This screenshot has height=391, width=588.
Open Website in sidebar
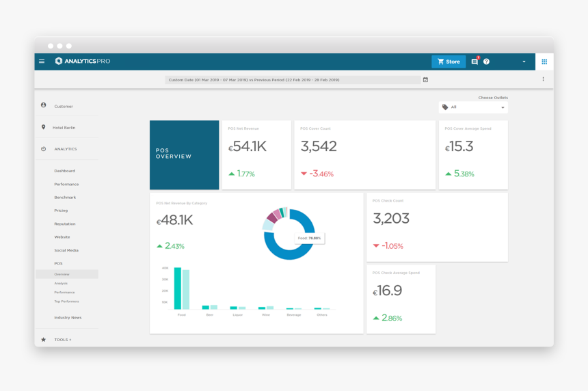(x=62, y=237)
